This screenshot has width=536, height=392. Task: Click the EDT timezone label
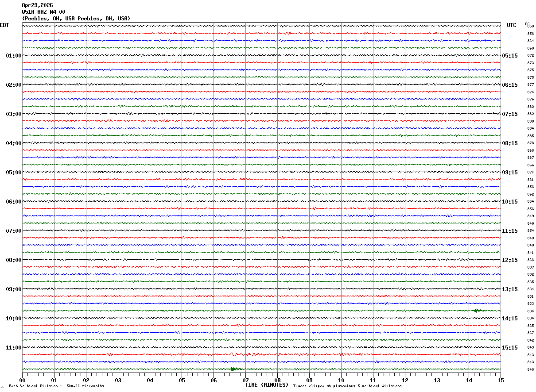click(4, 25)
